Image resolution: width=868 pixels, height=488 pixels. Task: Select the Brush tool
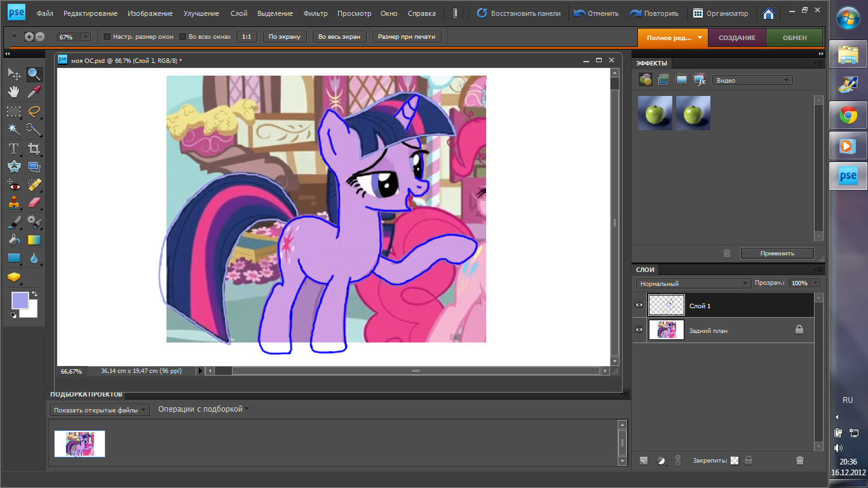(14, 222)
